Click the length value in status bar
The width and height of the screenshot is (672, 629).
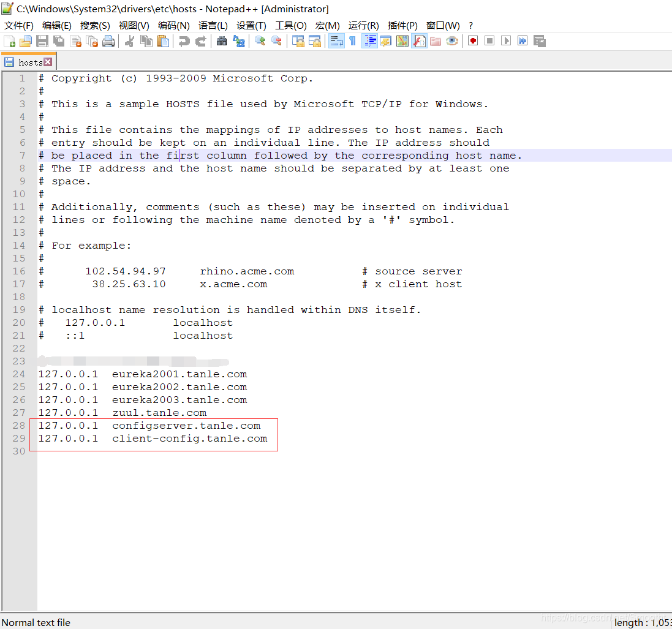(x=643, y=623)
